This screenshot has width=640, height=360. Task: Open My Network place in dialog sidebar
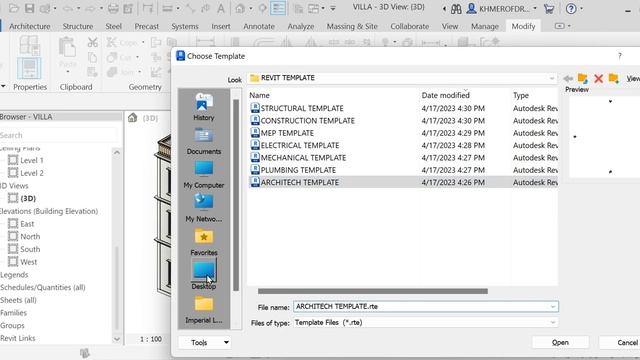tap(204, 208)
